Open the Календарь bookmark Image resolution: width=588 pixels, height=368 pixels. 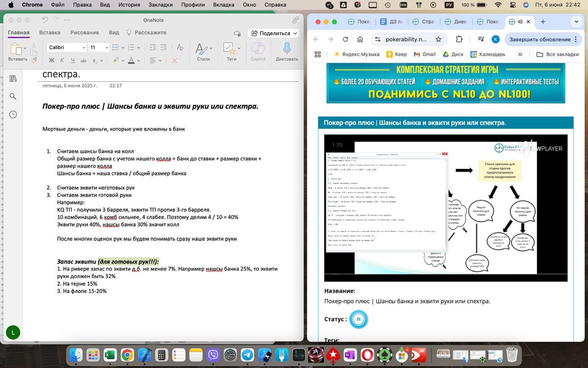click(488, 54)
